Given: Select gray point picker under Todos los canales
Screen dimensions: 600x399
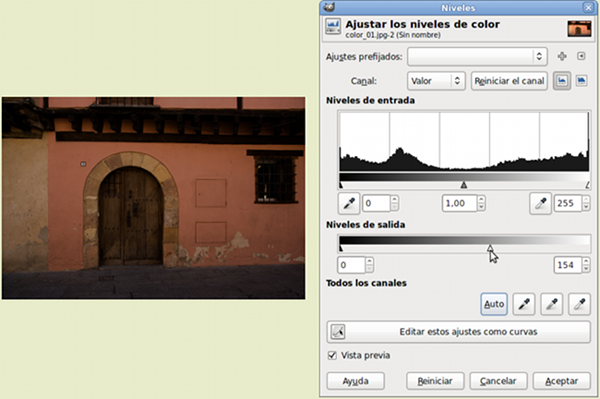Looking at the screenshot, I should click(x=551, y=304).
